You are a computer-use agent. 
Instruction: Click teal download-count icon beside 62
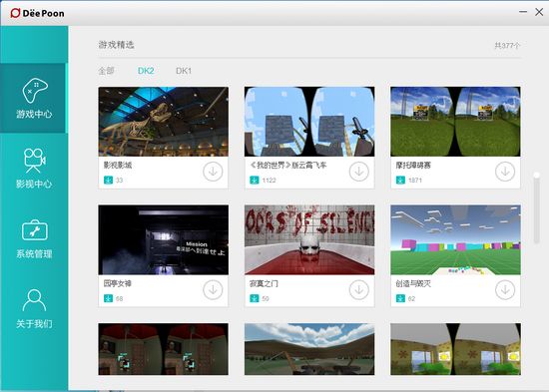pyautogui.click(x=400, y=298)
